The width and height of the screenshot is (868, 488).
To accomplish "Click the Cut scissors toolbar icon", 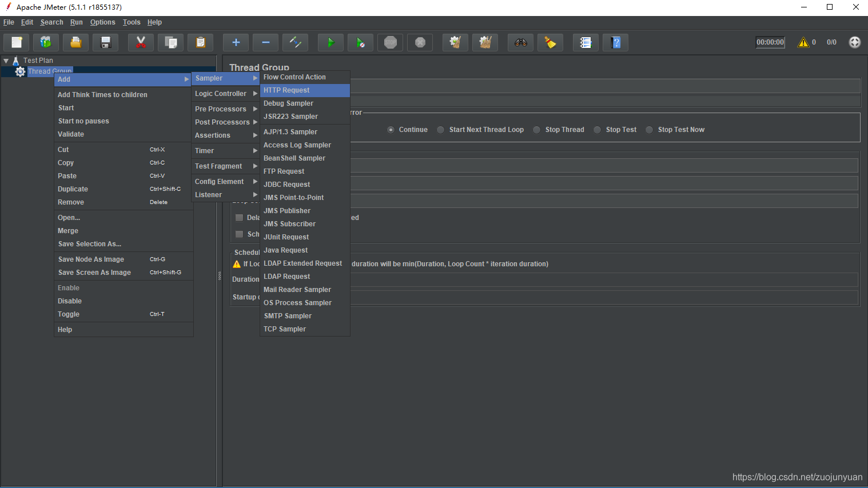I will point(141,42).
